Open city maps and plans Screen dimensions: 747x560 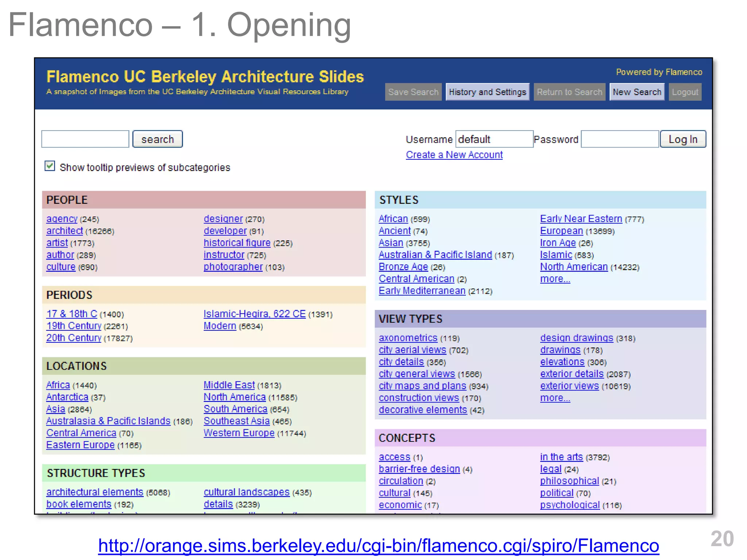[423, 386]
